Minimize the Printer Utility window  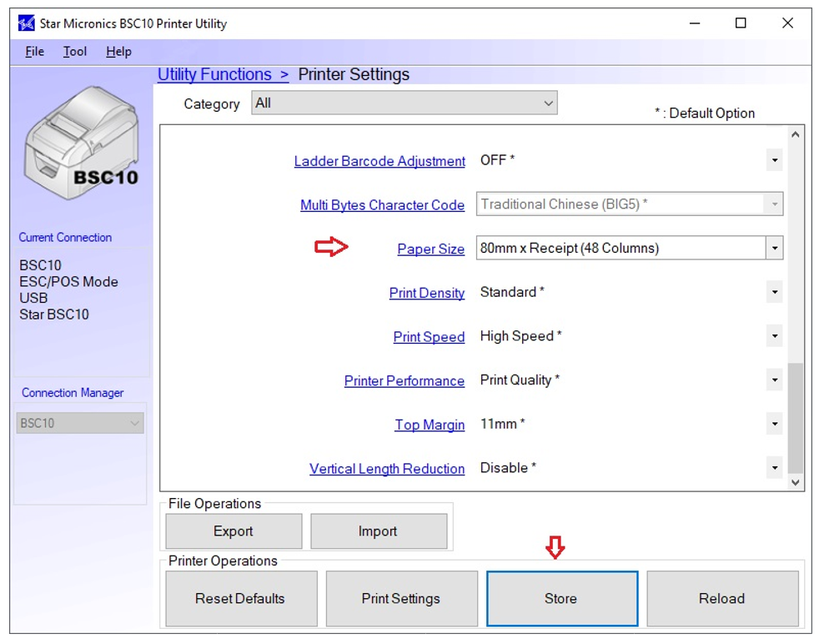tap(694, 23)
